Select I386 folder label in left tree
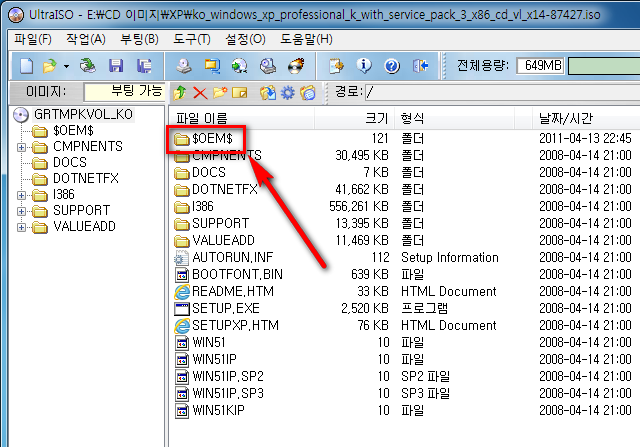This screenshot has width=640, height=447. click(64, 194)
